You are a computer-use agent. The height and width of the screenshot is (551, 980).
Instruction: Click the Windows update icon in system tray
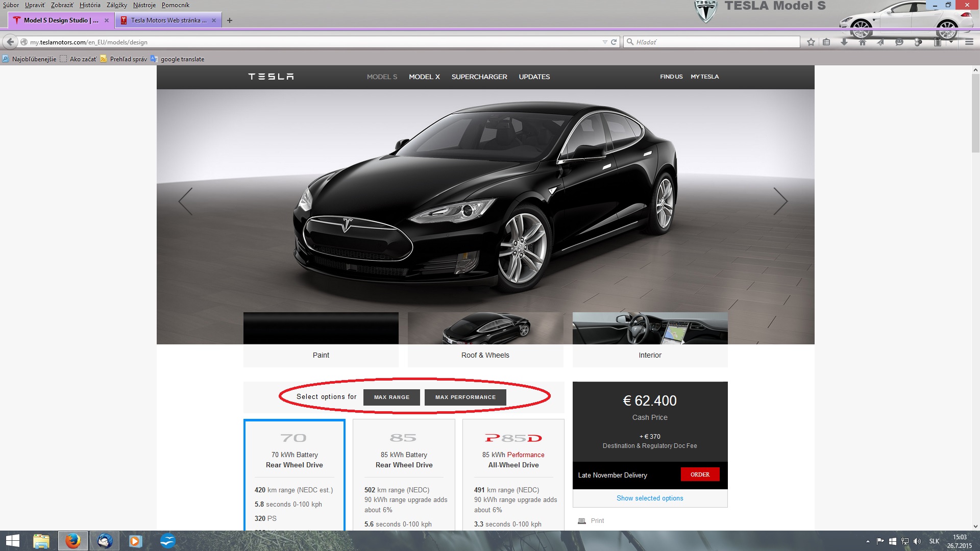(x=893, y=541)
